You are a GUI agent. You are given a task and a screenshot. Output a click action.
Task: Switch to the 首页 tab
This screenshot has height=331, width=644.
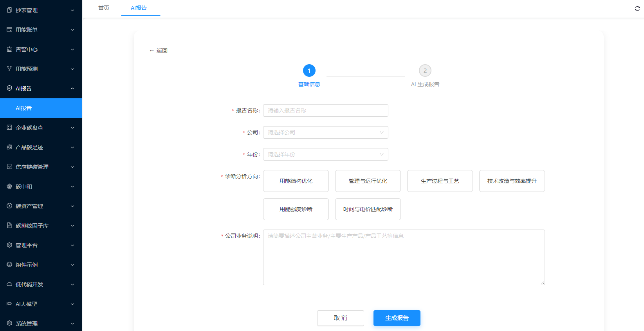tap(104, 8)
